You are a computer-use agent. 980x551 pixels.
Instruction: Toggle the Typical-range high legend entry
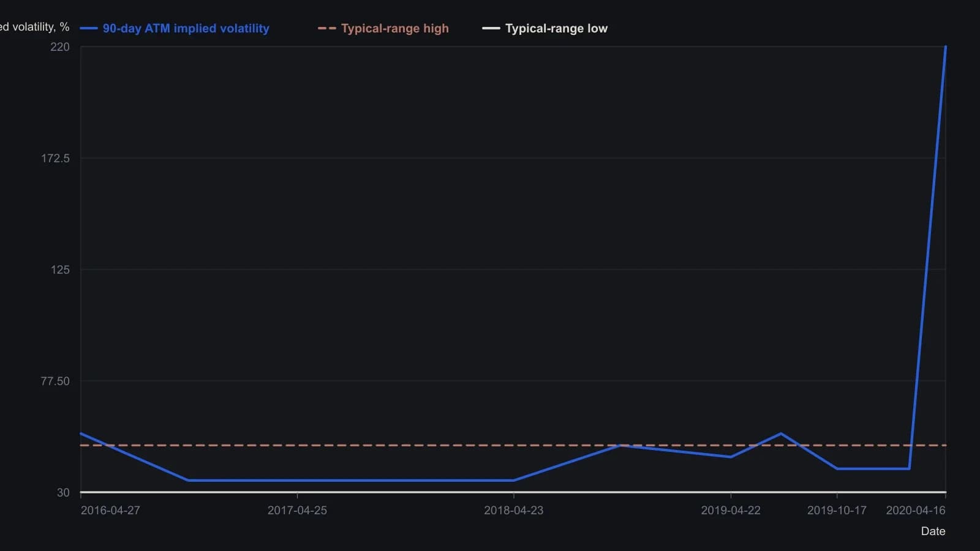pyautogui.click(x=383, y=28)
